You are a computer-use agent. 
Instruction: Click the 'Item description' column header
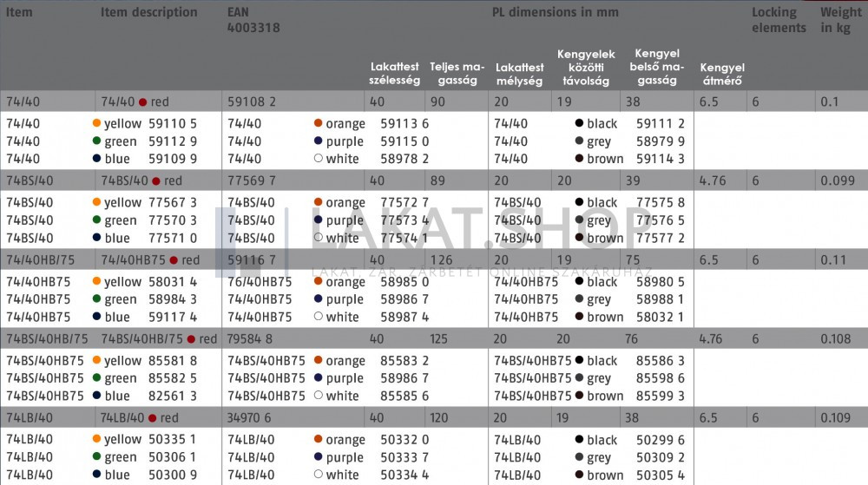point(148,13)
